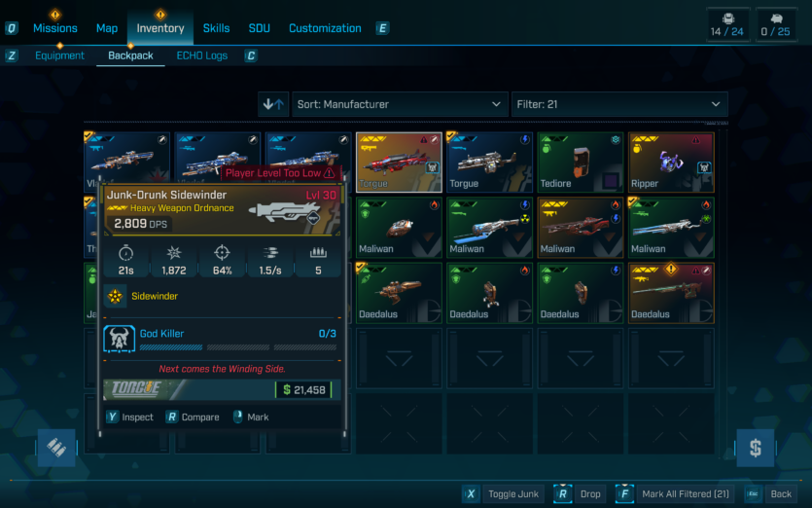
Task: Click the F key icon for Mark All
Action: (x=624, y=494)
